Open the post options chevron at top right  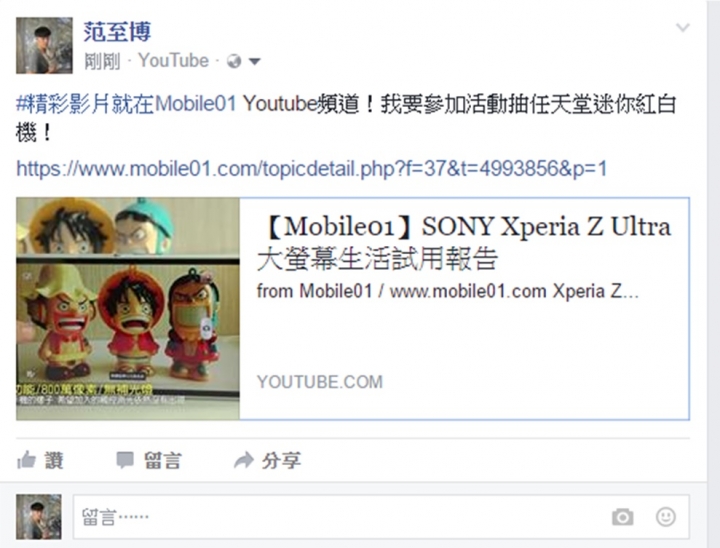click(683, 28)
